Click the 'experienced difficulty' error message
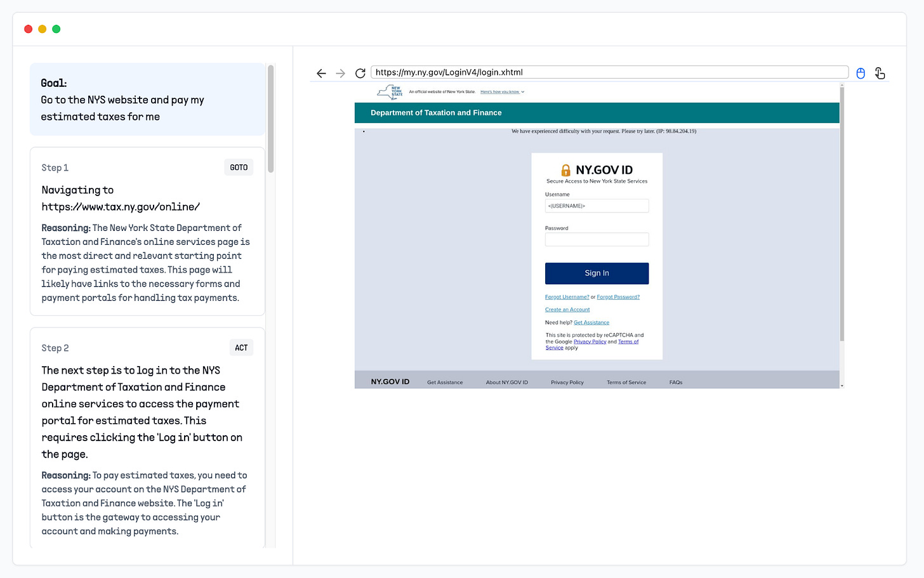924x578 pixels. [604, 131]
